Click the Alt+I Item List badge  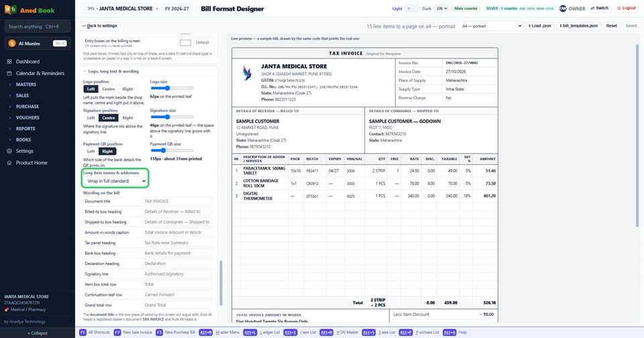[290, 332]
